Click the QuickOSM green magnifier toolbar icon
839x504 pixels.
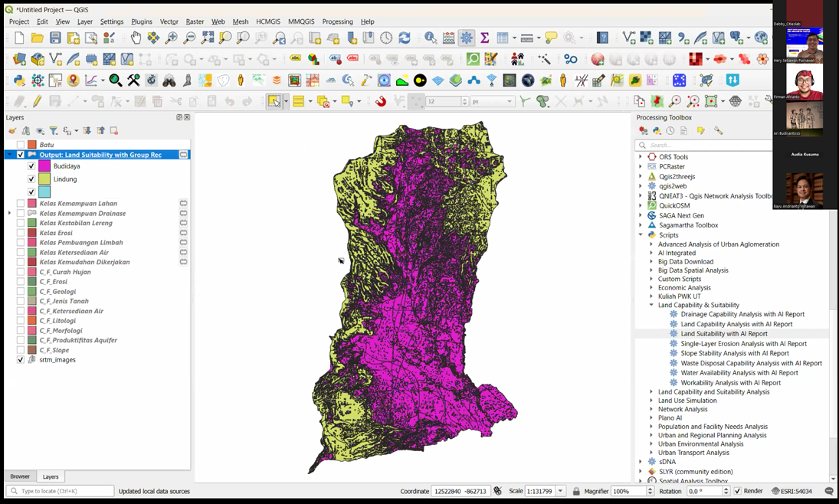[x=473, y=59]
